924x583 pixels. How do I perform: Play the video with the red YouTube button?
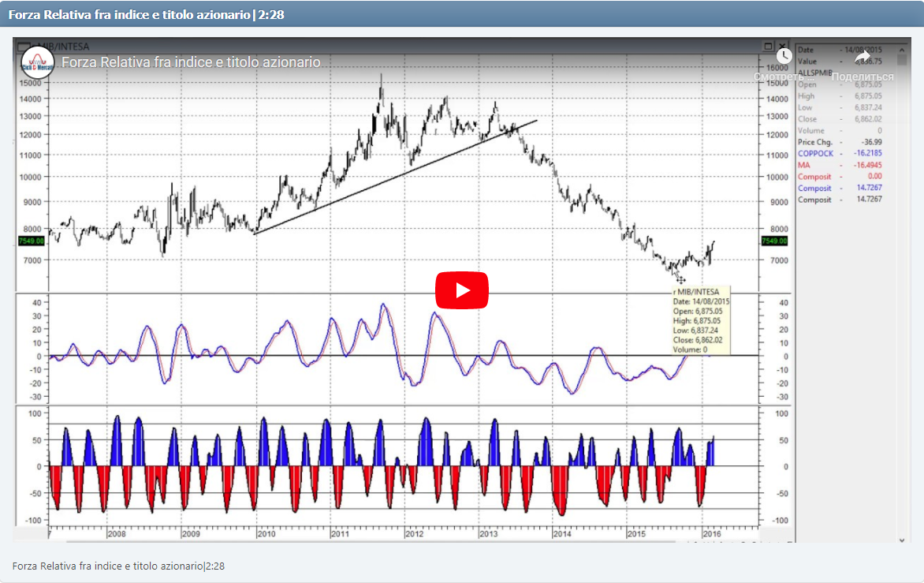[x=461, y=290]
